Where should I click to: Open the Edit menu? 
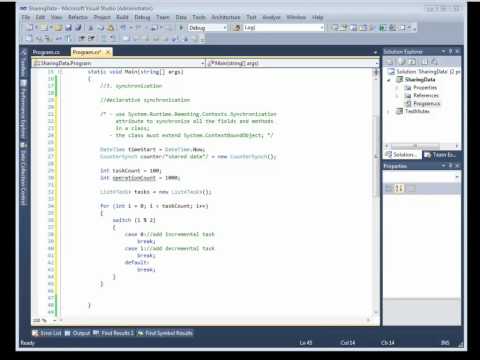(40, 17)
